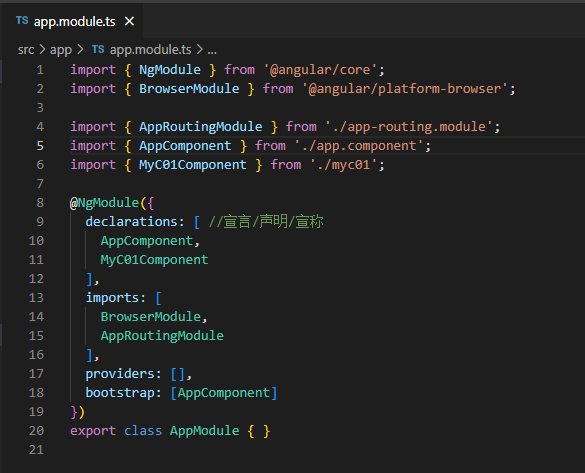The image size is (585, 473).
Task: Click the TS icon in the breadcrumb
Action: pyautogui.click(x=98, y=49)
